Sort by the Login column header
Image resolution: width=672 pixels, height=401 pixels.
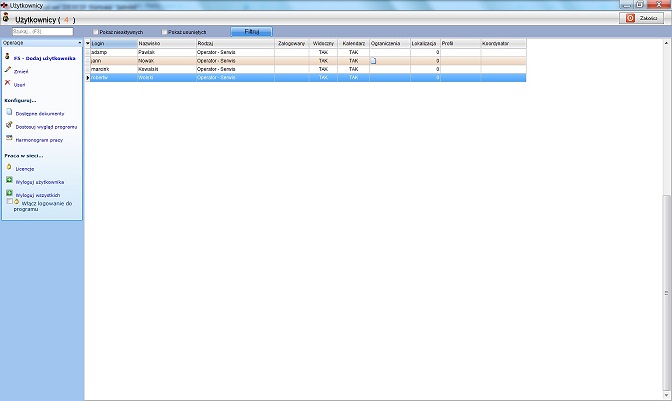(114, 43)
